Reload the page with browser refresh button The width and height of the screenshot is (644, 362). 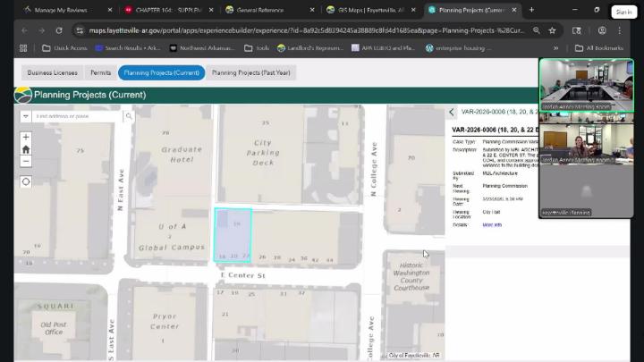58,29
